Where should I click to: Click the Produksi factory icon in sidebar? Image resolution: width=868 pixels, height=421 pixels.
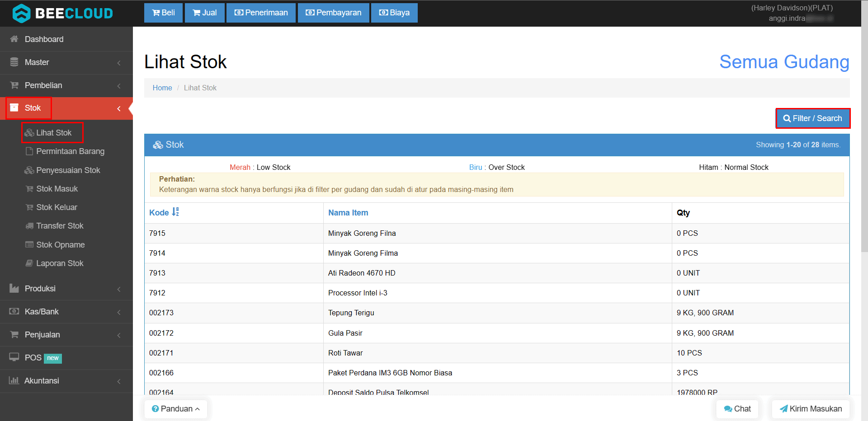tap(14, 288)
